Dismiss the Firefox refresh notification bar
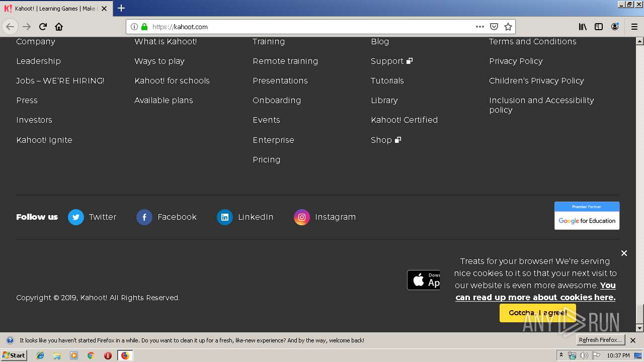Viewport: 644px width, 362px height. point(633,340)
